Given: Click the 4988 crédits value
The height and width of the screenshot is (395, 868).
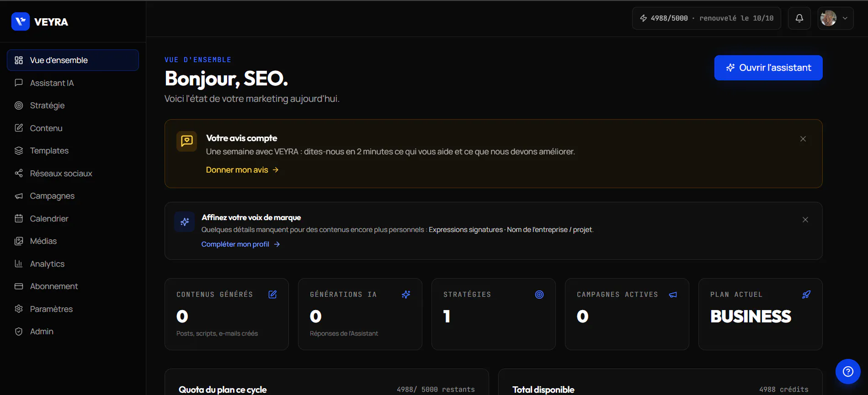Looking at the screenshot, I should point(783,390).
